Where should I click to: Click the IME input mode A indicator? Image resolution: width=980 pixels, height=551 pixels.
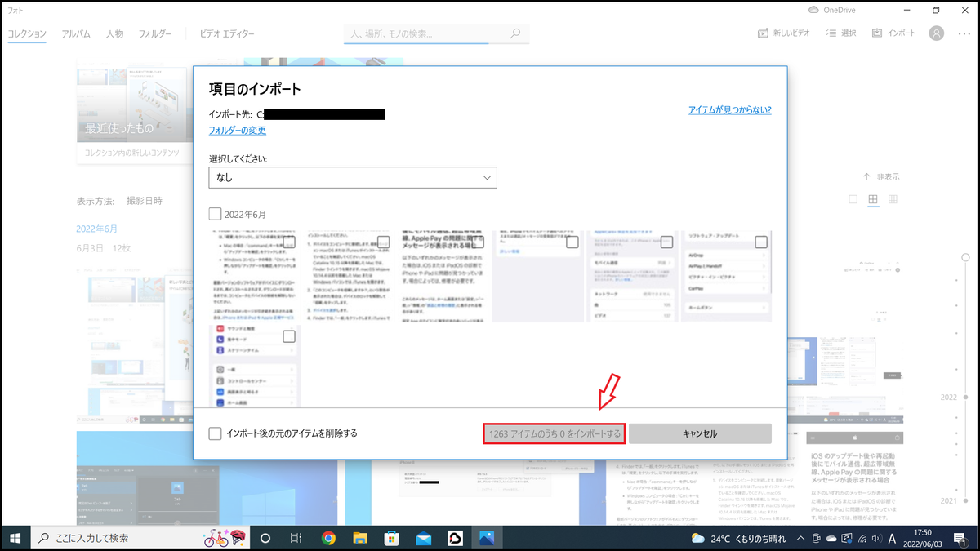point(891,539)
